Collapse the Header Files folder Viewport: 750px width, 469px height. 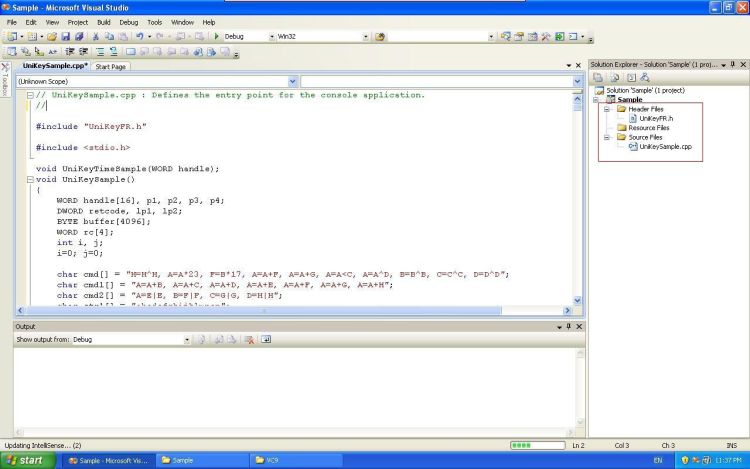(x=607, y=109)
